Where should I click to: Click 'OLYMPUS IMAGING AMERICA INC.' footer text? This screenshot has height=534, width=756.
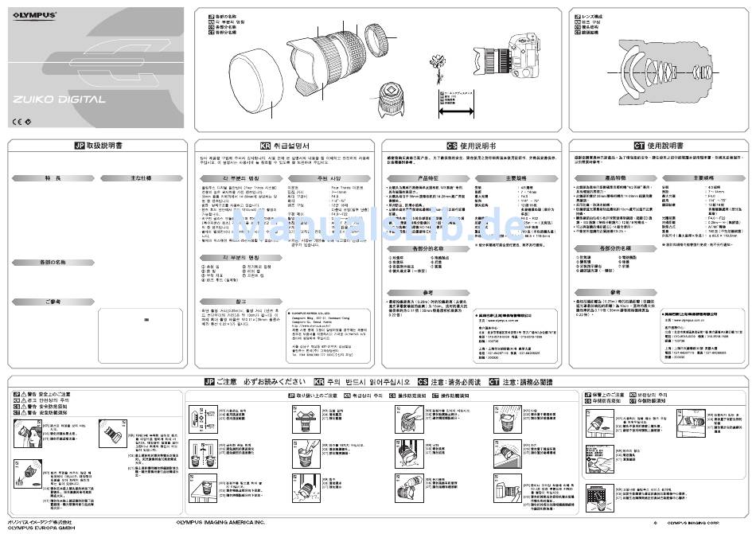coord(220,522)
